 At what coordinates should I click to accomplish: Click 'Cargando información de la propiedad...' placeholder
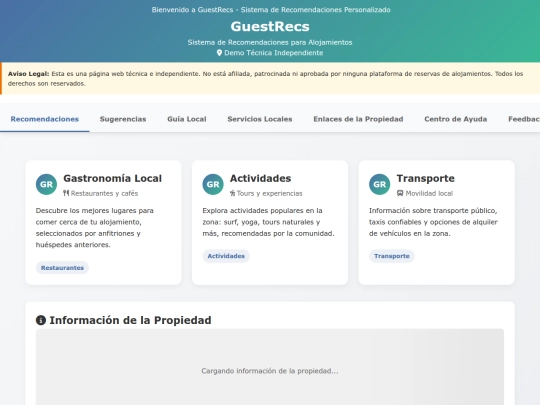tap(270, 371)
